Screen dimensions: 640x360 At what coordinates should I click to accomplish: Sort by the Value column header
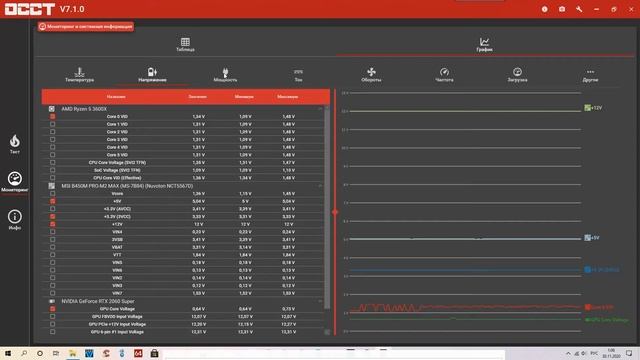tap(198, 97)
